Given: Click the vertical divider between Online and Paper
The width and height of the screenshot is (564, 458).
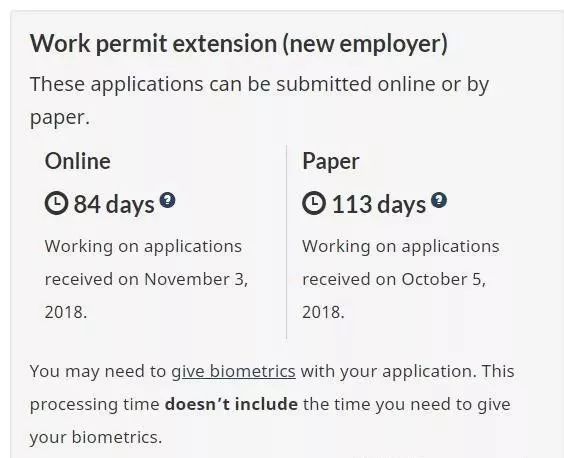Looking at the screenshot, I should click(286, 242).
